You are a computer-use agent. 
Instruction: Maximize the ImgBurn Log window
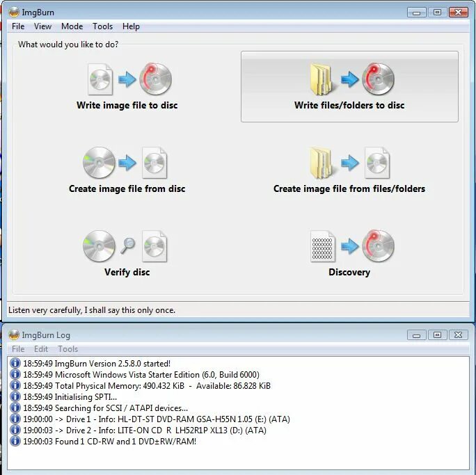pos(437,335)
